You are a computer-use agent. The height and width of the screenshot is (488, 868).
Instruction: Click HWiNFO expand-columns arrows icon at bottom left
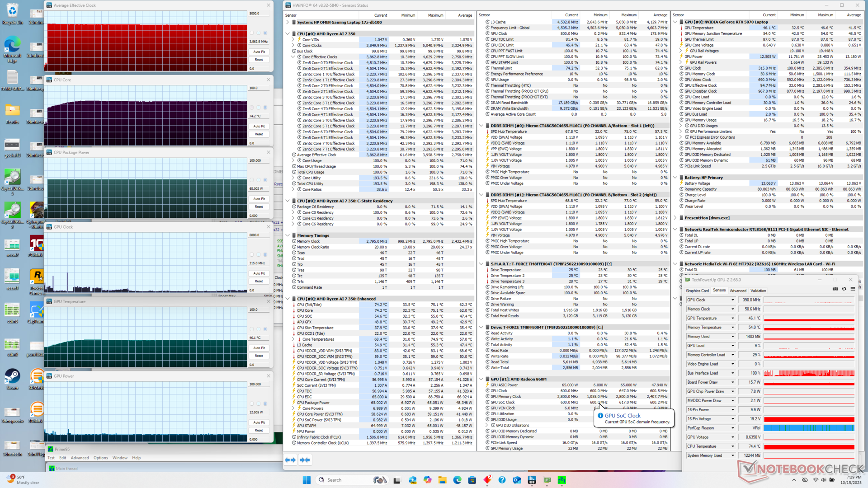(x=290, y=460)
